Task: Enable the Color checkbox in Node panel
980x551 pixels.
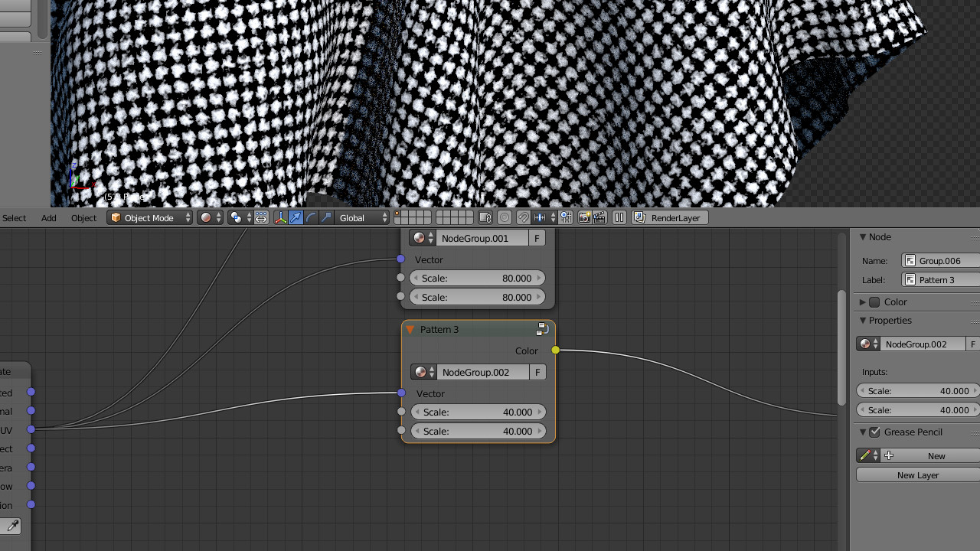Action: pos(874,302)
